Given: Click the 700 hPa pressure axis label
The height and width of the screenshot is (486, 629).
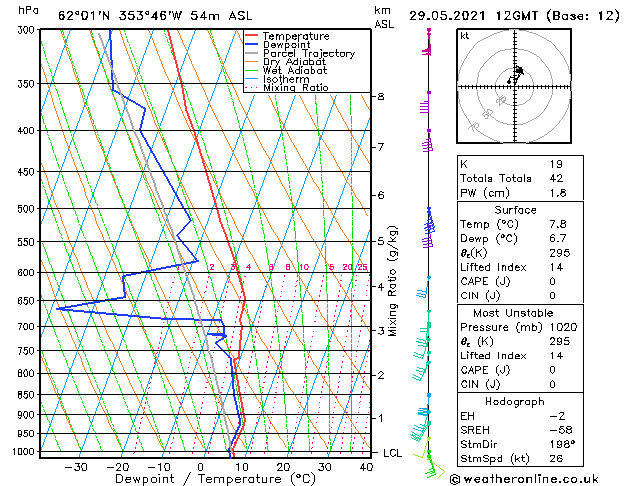Looking at the screenshot, I should coord(28,327).
